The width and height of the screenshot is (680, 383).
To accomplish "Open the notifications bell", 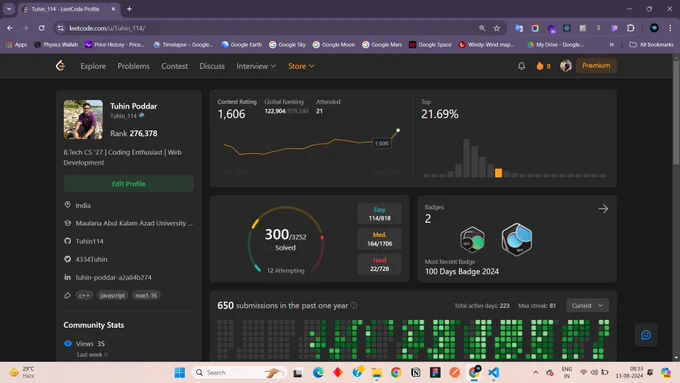I will (x=521, y=66).
